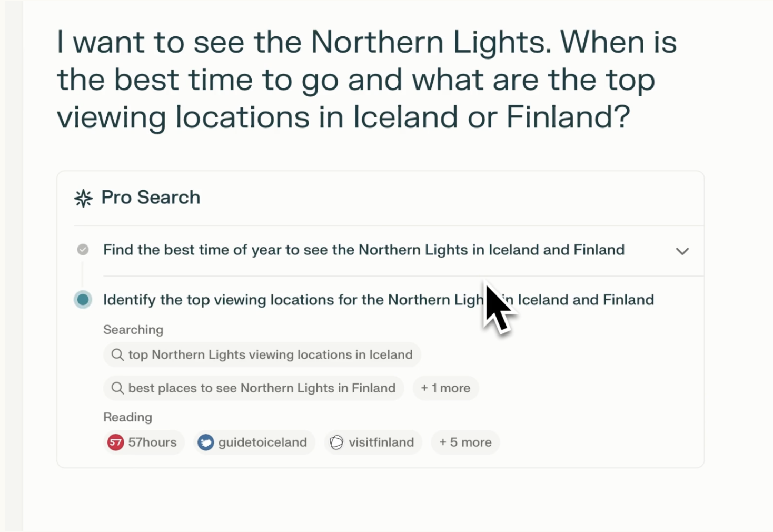This screenshot has height=532, width=773.
Task: Expand the '+ 5 more' reading sources
Action: click(x=465, y=442)
